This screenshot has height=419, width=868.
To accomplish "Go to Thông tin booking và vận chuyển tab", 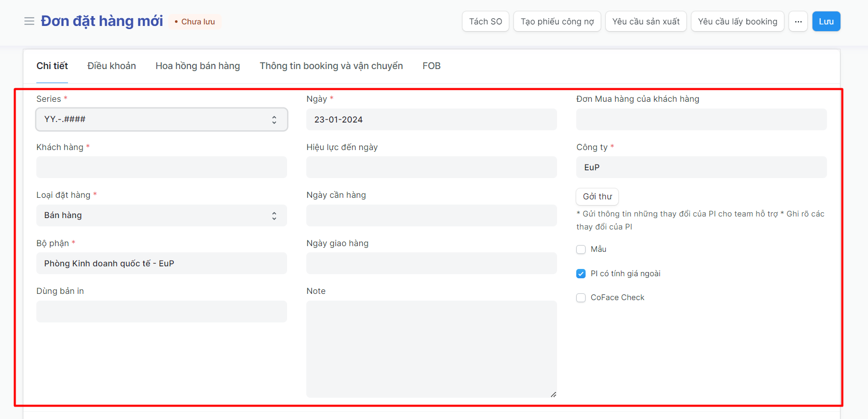I will 331,66.
